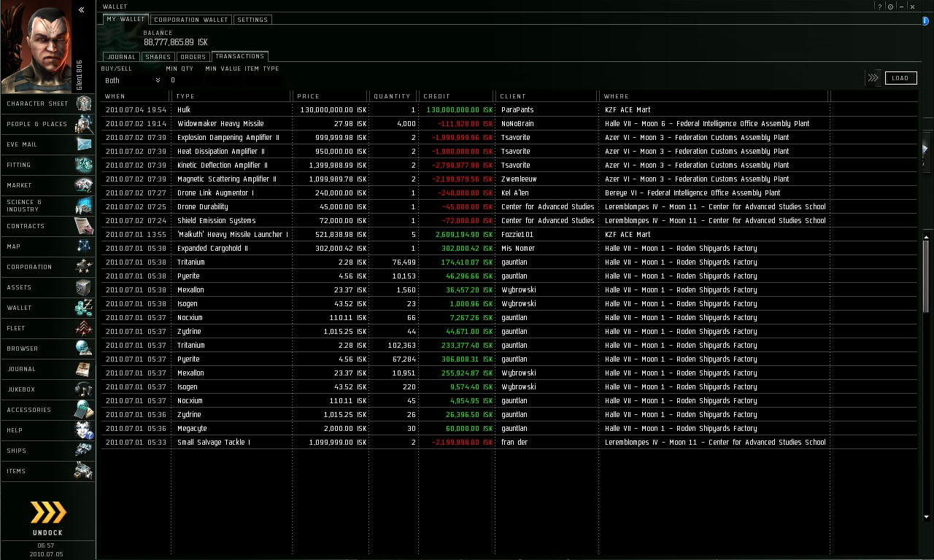
Task: Click the question mark icon in Wallet title bar
Action: point(880,7)
